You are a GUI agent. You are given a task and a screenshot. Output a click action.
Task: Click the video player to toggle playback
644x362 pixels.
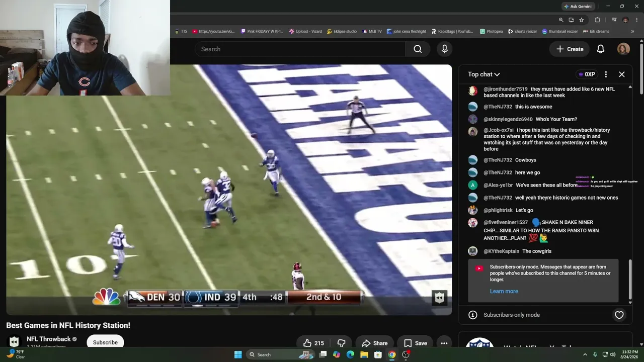tap(229, 190)
